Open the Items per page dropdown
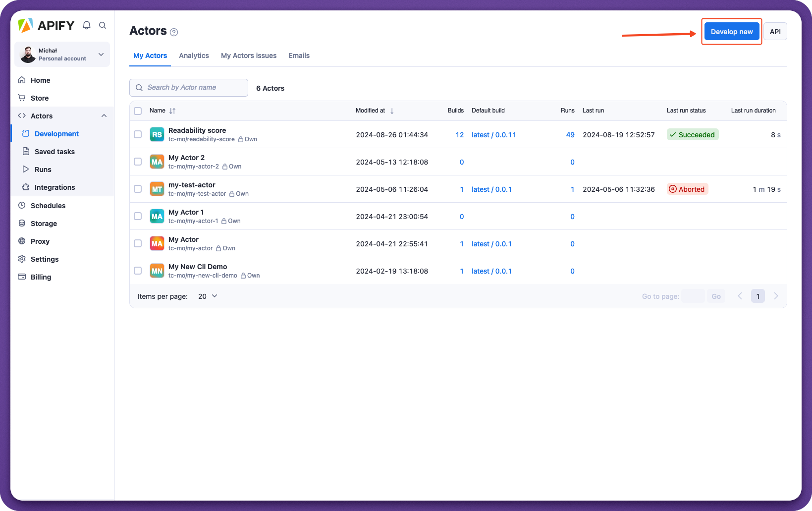This screenshot has height=511, width=812. pos(208,296)
